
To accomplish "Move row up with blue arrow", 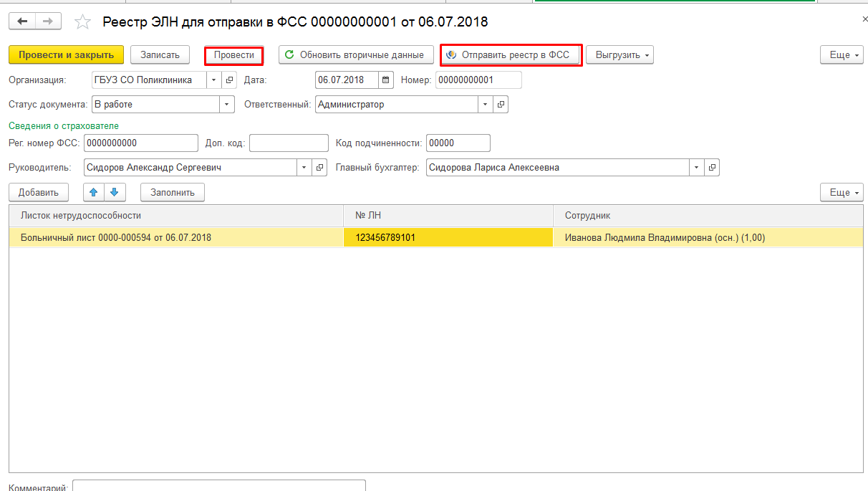I will (94, 192).
